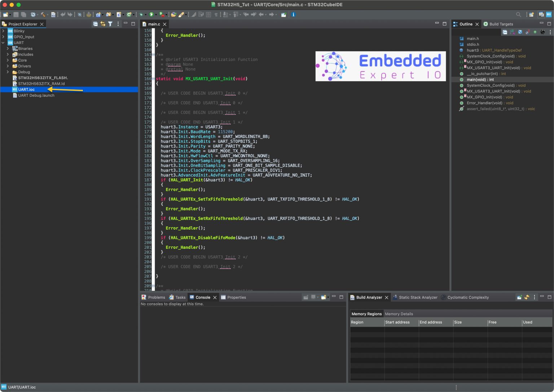Select the Run icon in the toolbar
554x392 pixels.
coord(151,14)
